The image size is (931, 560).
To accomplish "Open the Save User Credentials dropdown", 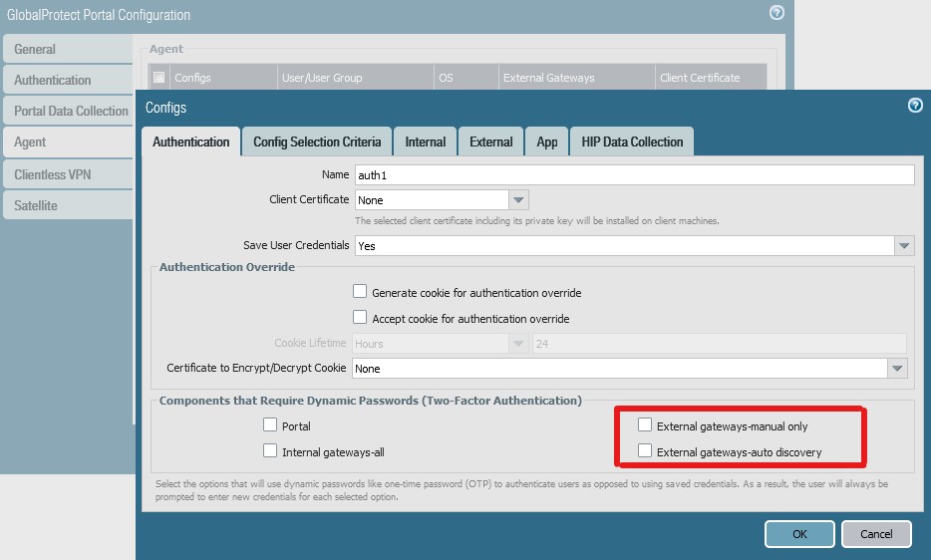I will pyautogui.click(x=904, y=246).
